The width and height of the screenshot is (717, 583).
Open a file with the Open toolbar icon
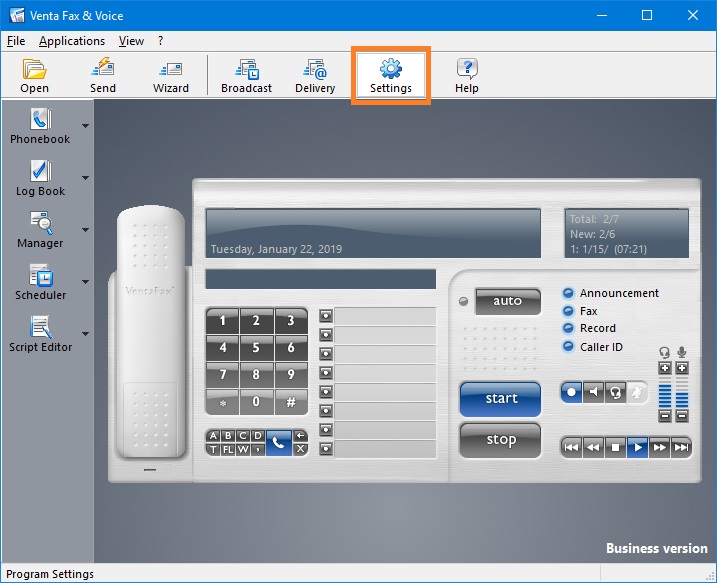coord(34,75)
